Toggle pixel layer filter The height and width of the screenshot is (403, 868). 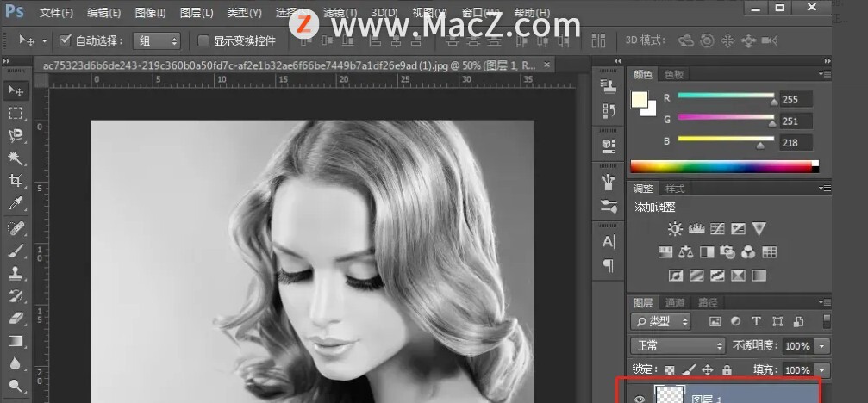coord(715,321)
